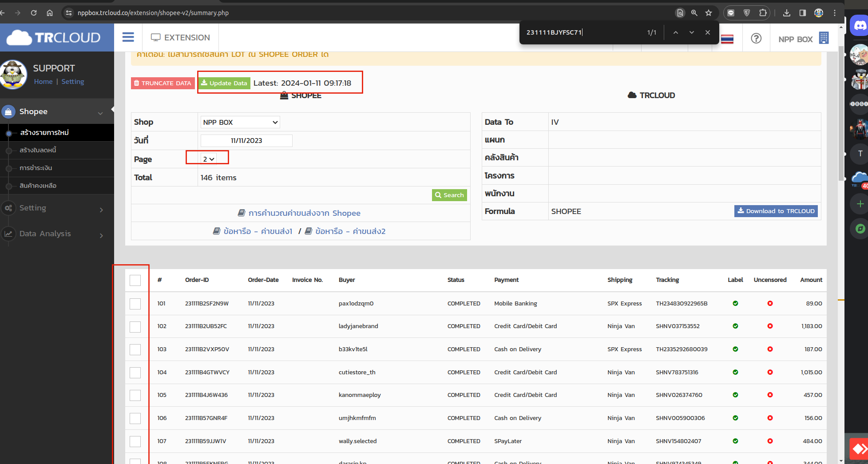Go back in browser history

(3, 13)
